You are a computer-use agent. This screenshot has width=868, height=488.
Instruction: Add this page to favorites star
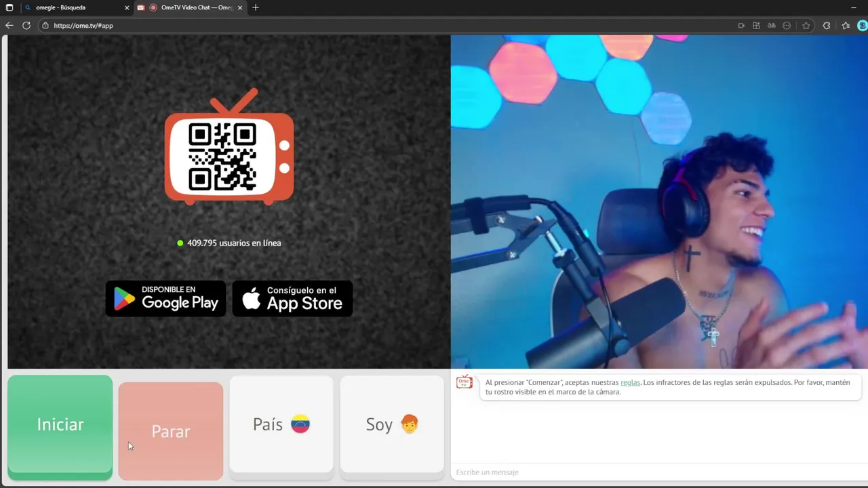click(x=806, y=26)
